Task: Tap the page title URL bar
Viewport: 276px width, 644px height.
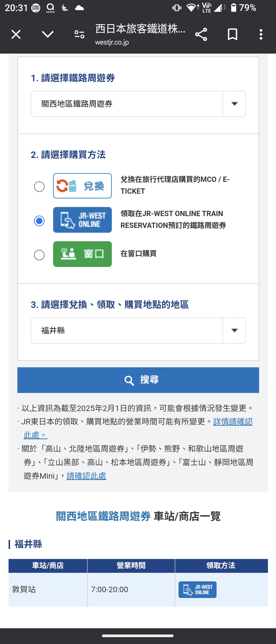Action: tap(140, 34)
